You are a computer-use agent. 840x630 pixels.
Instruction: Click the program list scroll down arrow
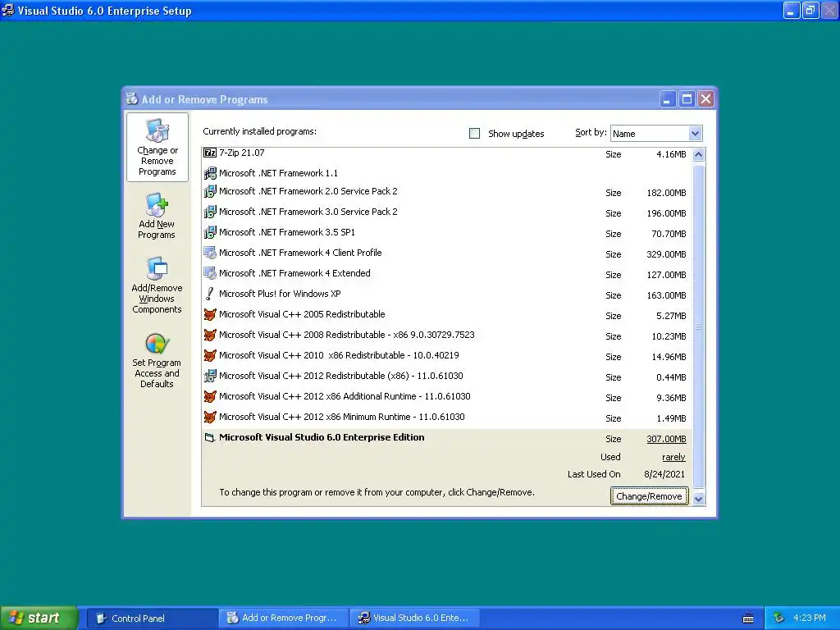pyautogui.click(x=699, y=499)
